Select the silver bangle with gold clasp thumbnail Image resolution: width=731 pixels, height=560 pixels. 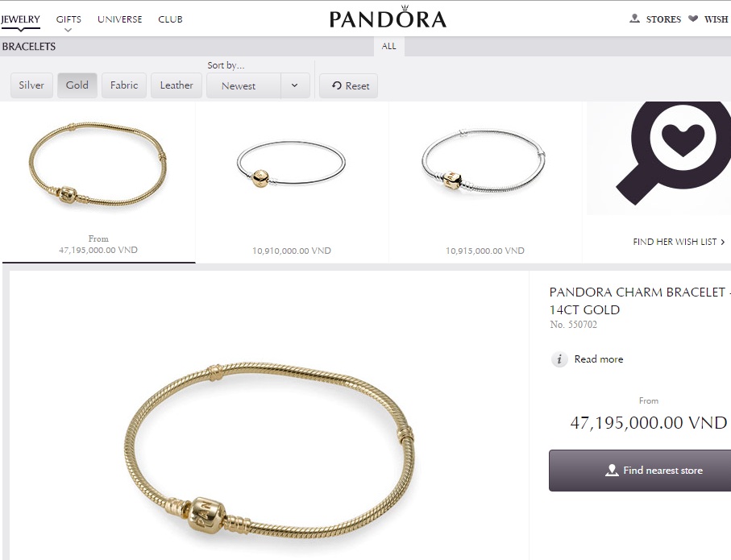[292, 164]
